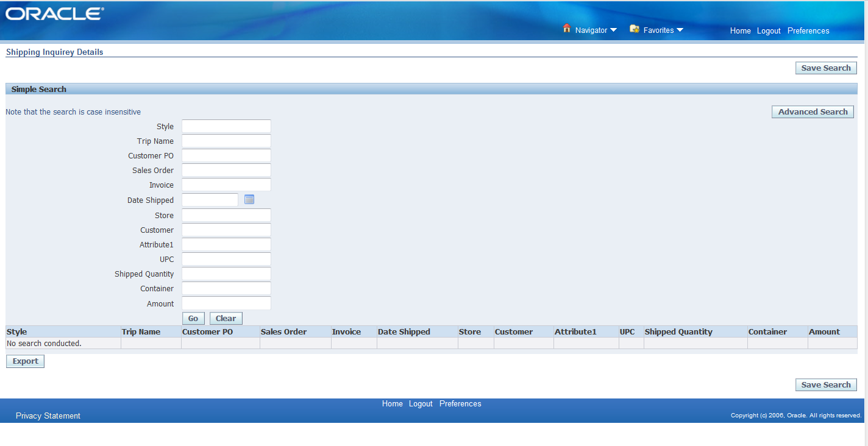The width and height of the screenshot is (868, 446).
Task: Click the Advanced Search button
Action: click(x=813, y=111)
